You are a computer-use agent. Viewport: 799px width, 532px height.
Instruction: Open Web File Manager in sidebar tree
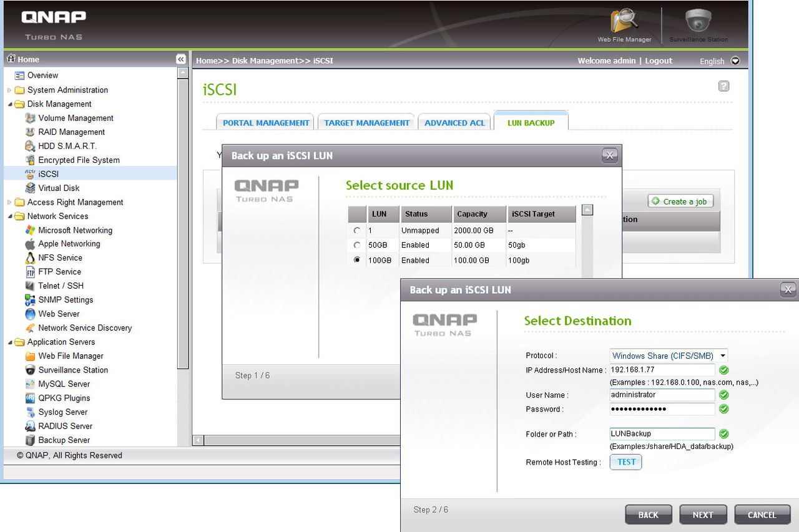pos(71,356)
